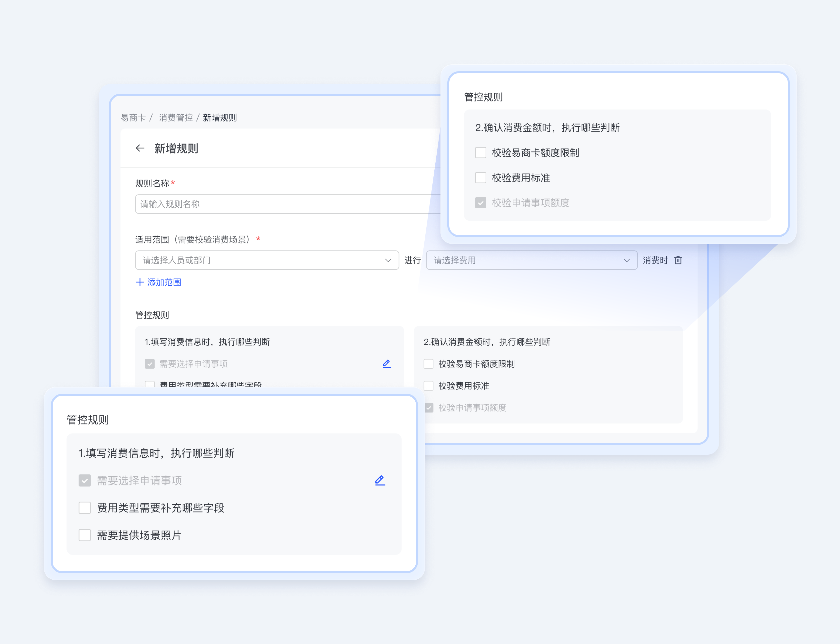Click the plus icon of 添加范围
Screen dimensions: 840x644
140,282
